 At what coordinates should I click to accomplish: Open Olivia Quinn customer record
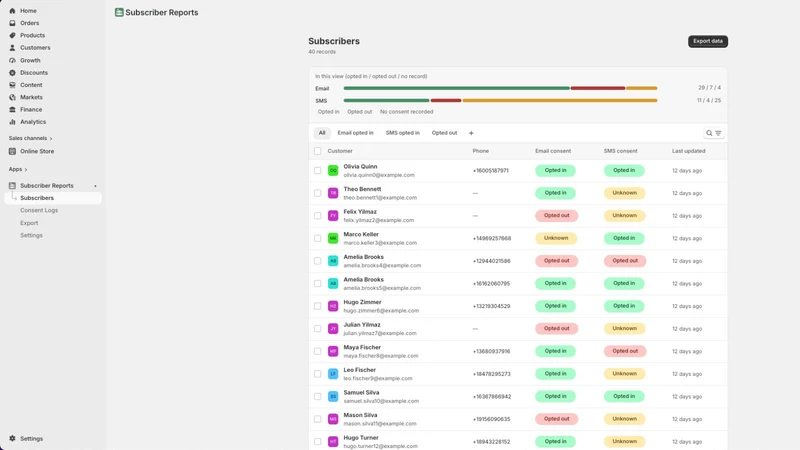[x=360, y=166]
